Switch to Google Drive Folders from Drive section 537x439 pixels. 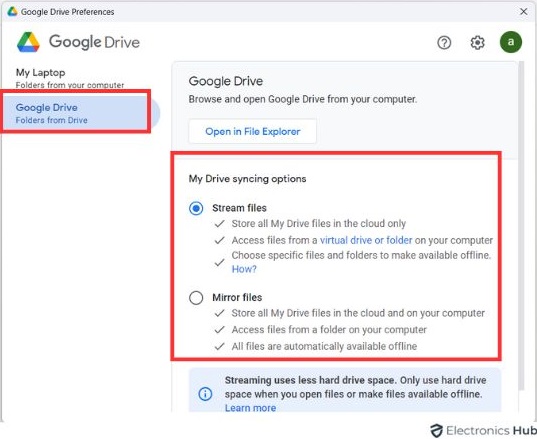pyautogui.click(x=80, y=113)
